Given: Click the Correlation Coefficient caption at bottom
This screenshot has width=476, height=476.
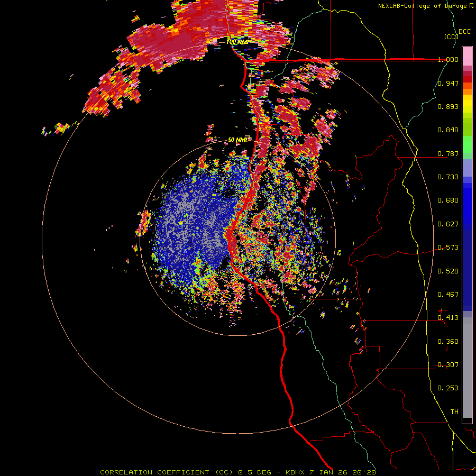Looking at the screenshot, I should (x=238, y=472).
